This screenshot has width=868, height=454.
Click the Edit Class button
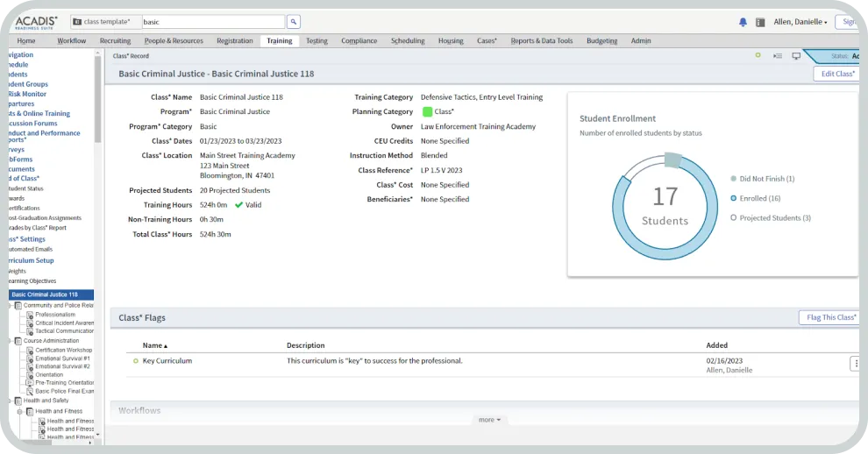(836, 74)
